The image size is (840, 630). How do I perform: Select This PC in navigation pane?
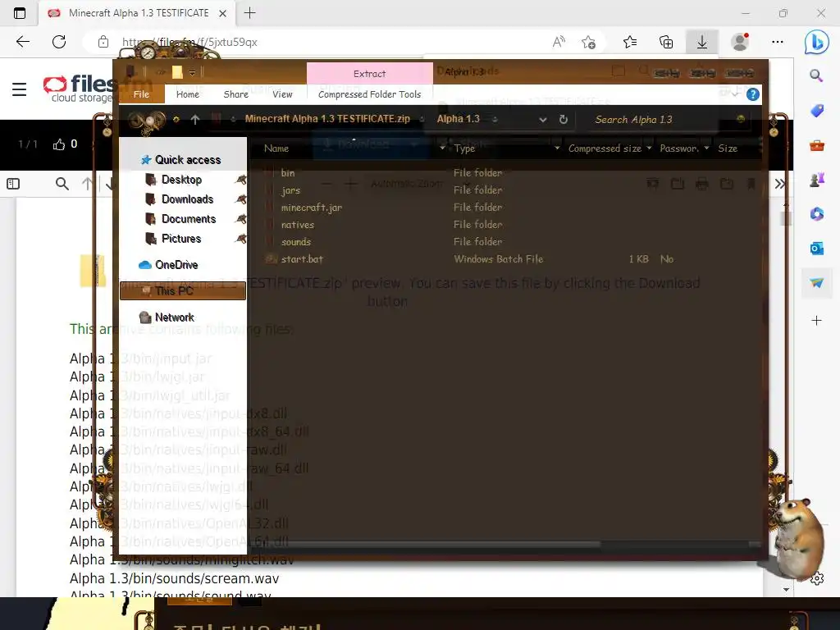coord(183,291)
